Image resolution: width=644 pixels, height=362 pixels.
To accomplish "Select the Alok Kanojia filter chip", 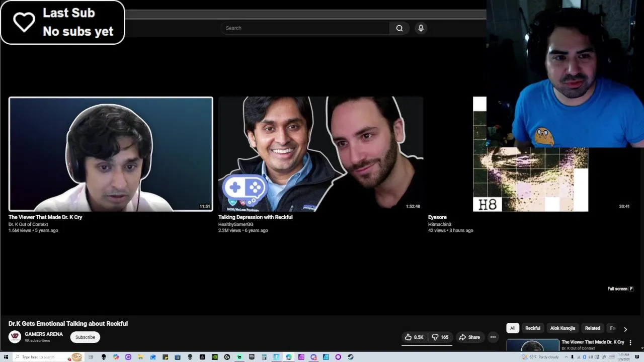I will 562,328.
